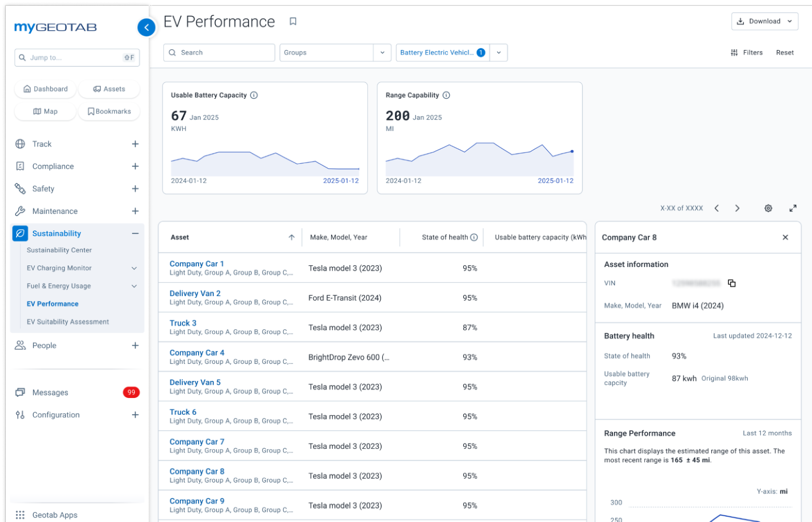Open Delivery Van 2 link
Image resolution: width=812 pixels, height=522 pixels.
click(x=195, y=293)
